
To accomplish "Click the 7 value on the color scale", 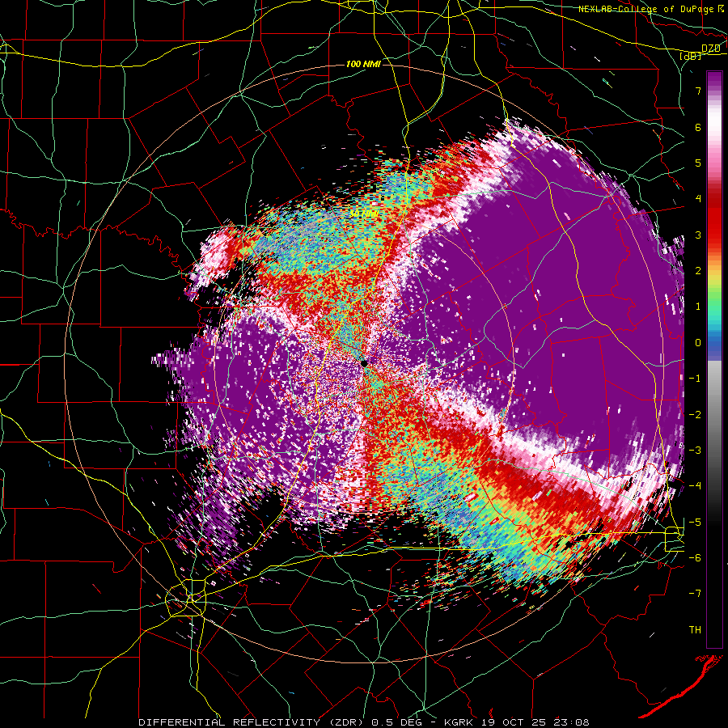I will tap(698, 91).
